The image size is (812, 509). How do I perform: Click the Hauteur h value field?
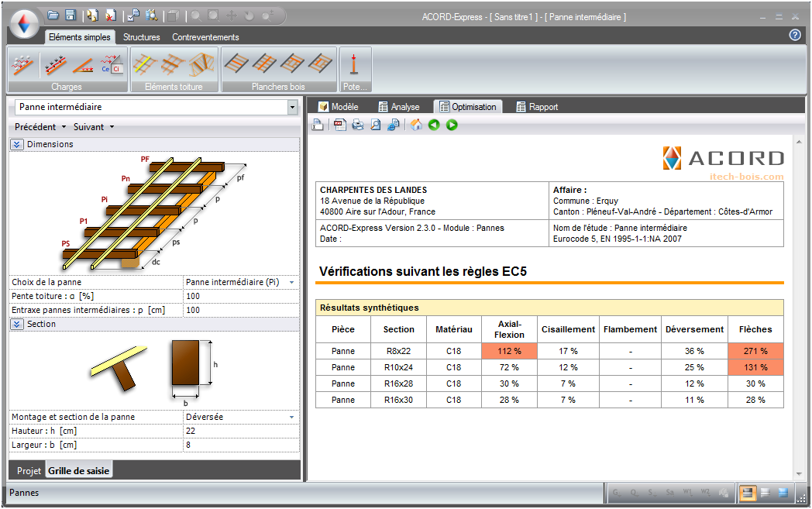[x=240, y=431]
